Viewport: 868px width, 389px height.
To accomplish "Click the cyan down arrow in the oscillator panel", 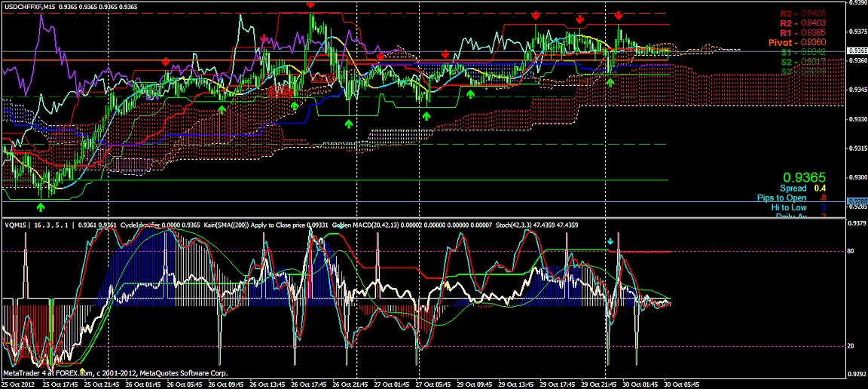I will pyautogui.click(x=610, y=242).
